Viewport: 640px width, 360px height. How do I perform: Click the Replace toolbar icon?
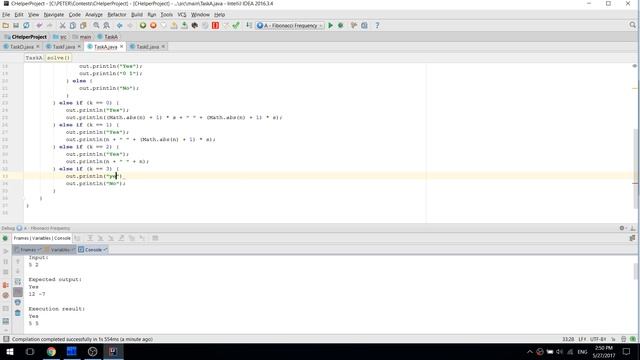pyautogui.click(x=107, y=25)
